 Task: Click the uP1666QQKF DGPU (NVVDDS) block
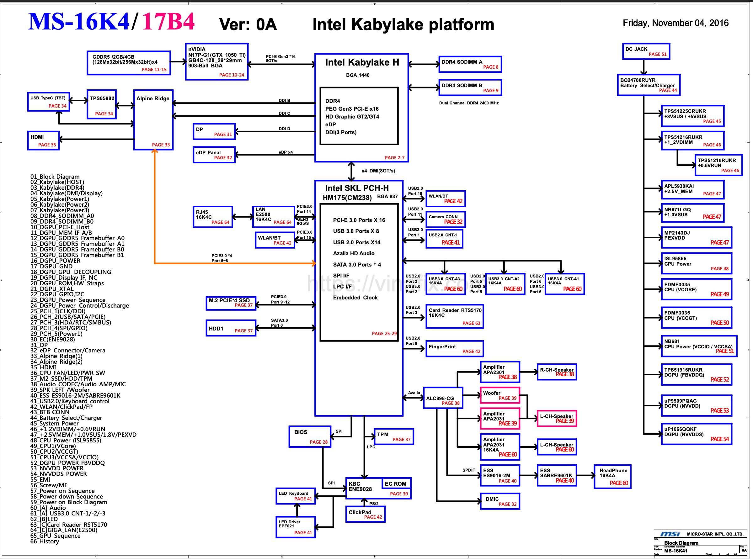point(697,434)
